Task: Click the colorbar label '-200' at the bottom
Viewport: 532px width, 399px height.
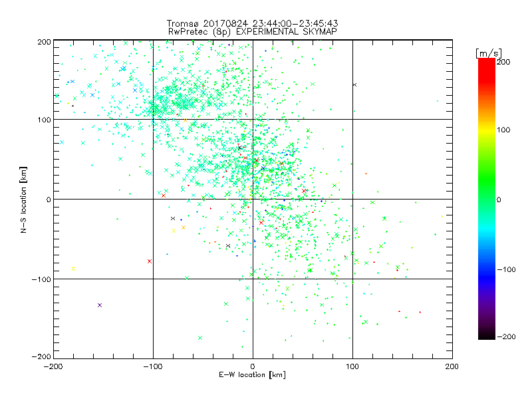Action: (506, 336)
